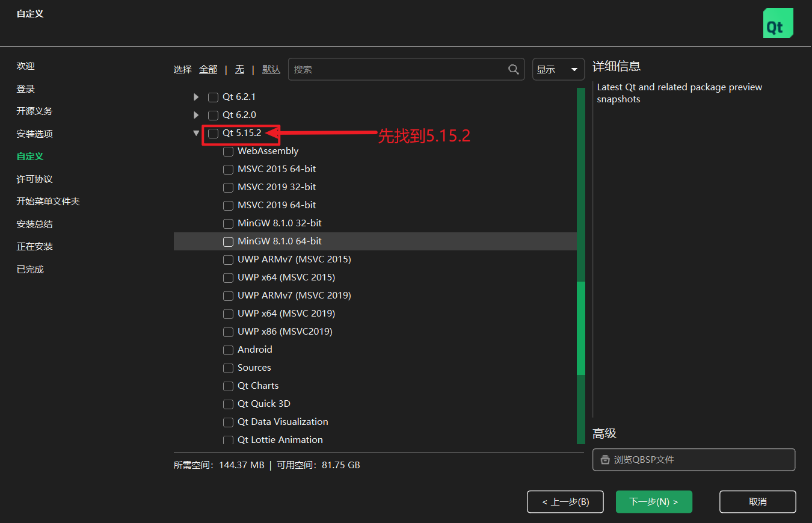This screenshot has width=812, height=523.
Task: Expand the Qt 6.2.1 tree node
Action: click(x=196, y=97)
